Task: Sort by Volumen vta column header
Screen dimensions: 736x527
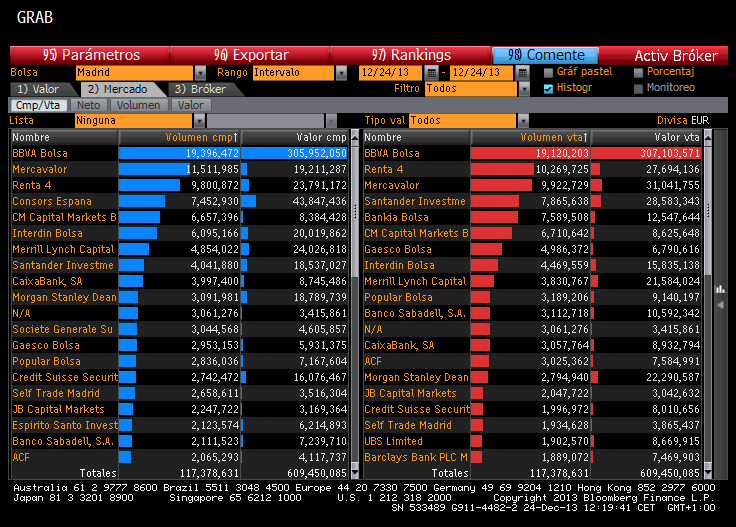Action: point(530,137)
